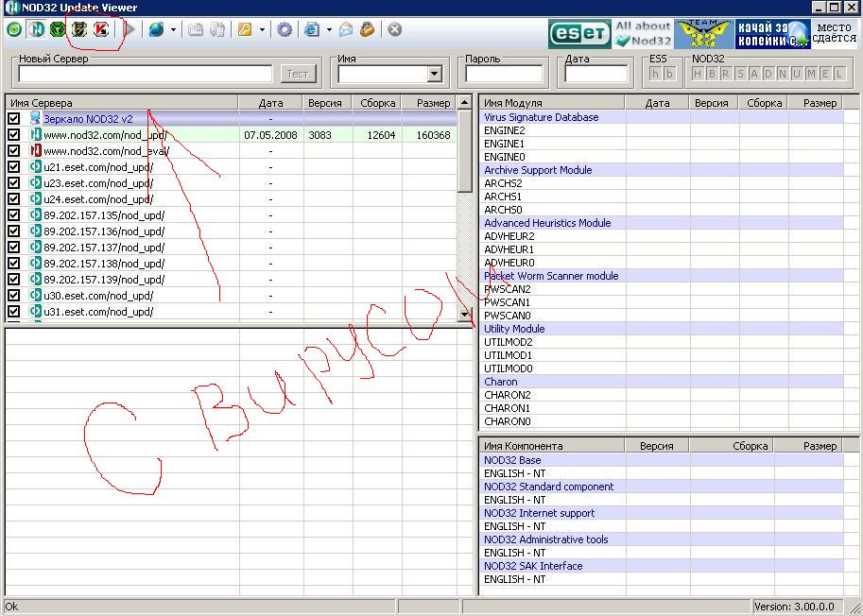Click the yellow key toolbar icon
Viewport: 863px width, 616px height.
245,29
